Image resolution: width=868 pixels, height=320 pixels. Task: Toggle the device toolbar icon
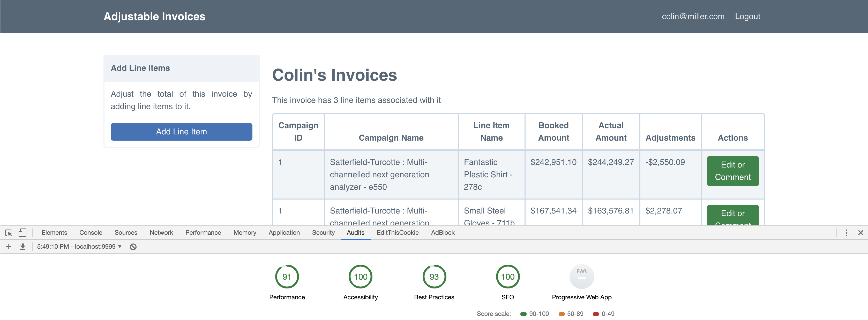[22, 233]
